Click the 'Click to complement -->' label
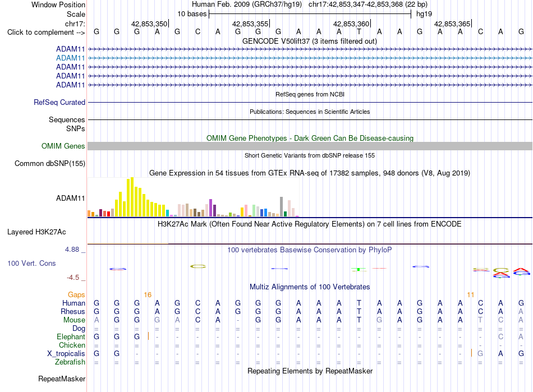Viewport: 533px width, 392px height. click(46, 33)
